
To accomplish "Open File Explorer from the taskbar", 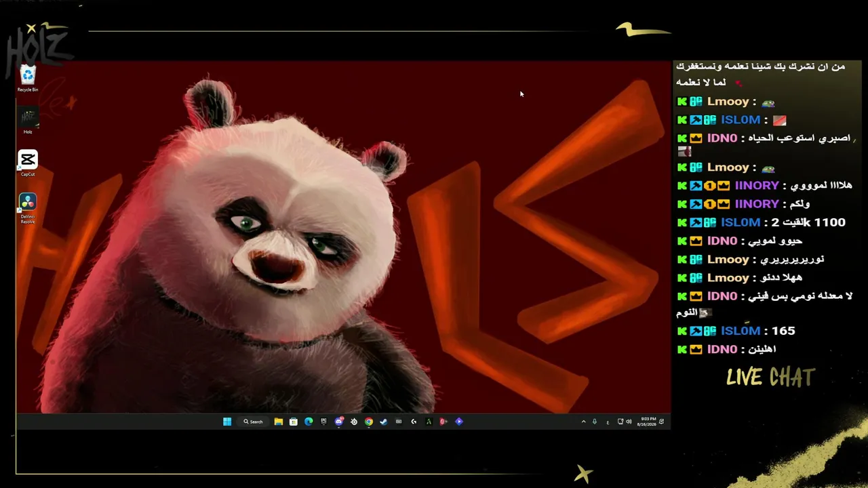I will [279, 422].
